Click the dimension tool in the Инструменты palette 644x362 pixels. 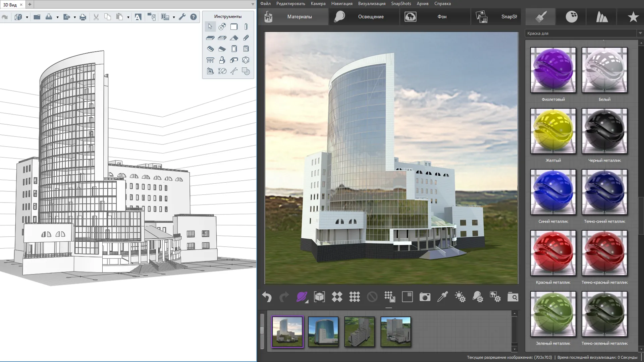pos(222,71)
